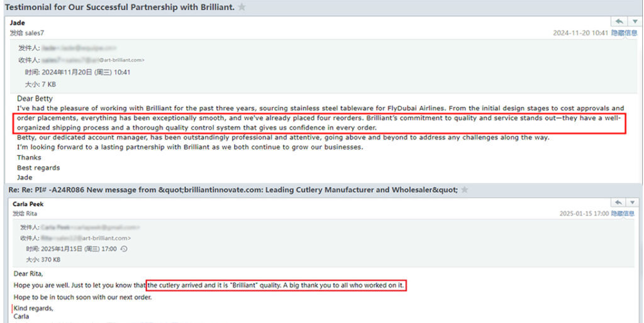This screenshot has height=323, width=644.
Task: Click sender name Jade
Action: coord(18,23)
